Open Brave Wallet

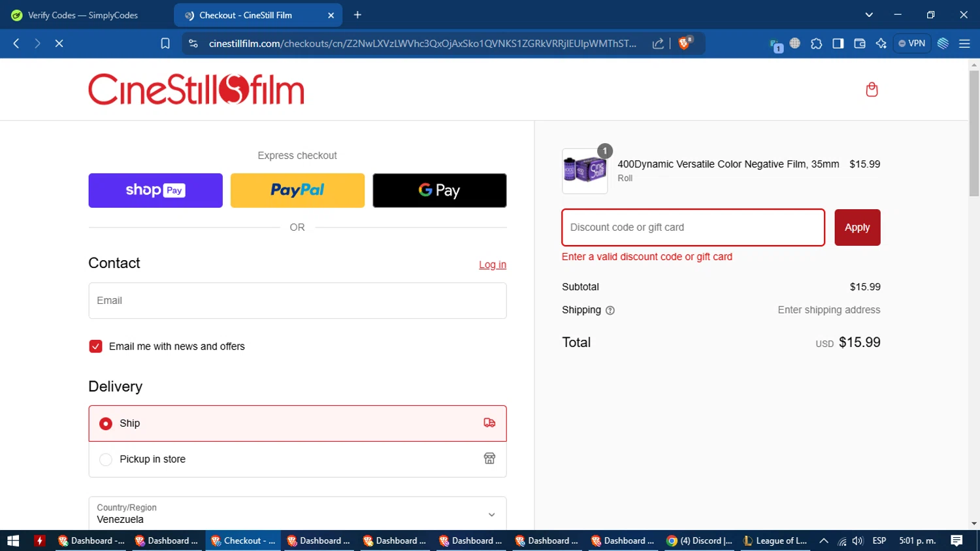pyautogui.click(x=859, y=43)
